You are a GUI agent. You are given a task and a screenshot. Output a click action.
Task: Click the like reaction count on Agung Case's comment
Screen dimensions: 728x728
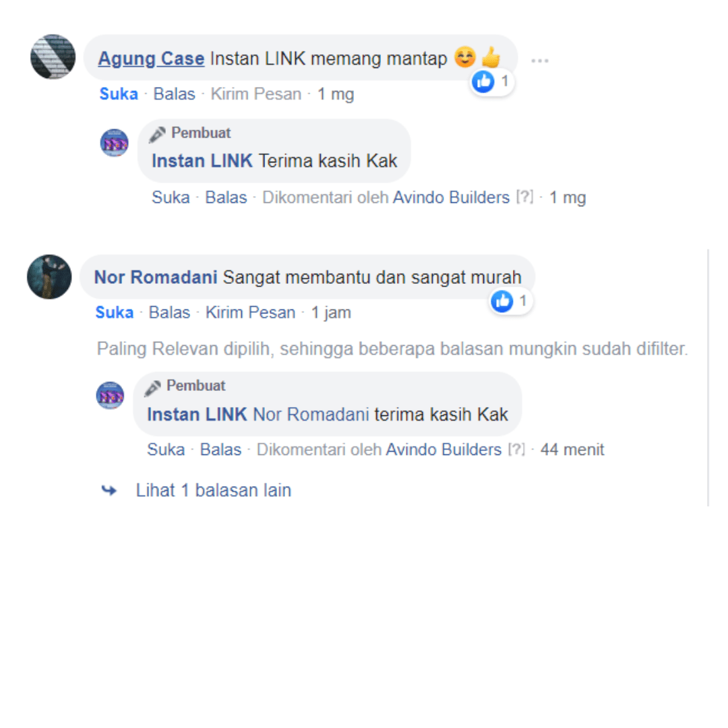point(491,82)
